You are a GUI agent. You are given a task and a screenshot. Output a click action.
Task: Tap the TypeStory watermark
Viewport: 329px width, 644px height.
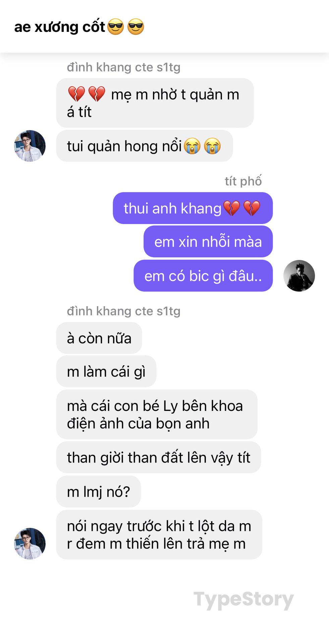point(243,600)
